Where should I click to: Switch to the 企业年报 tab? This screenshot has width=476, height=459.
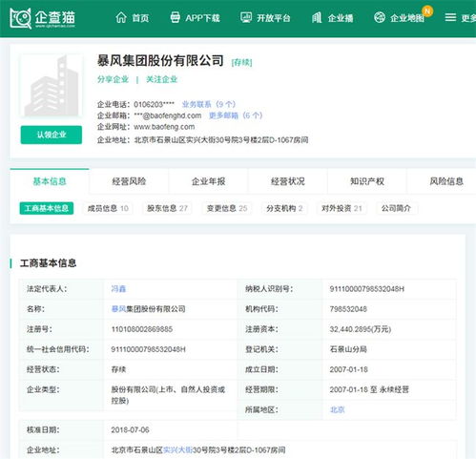(208, 181)
